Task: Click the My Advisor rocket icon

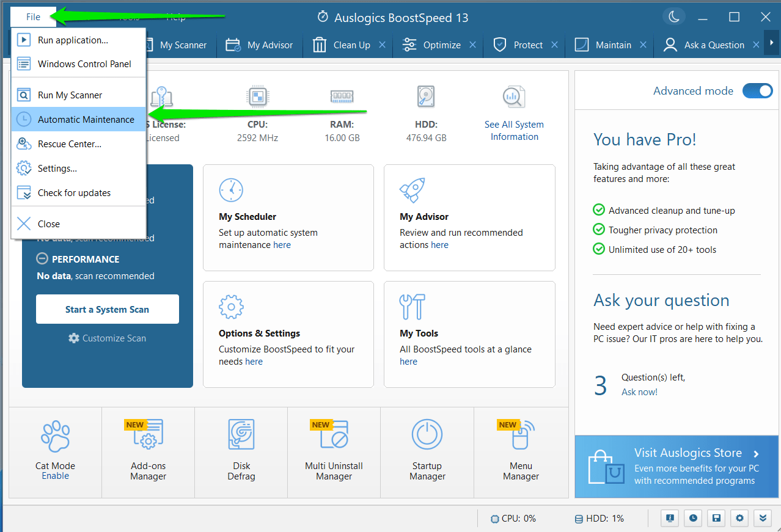Action: point(412,191)
